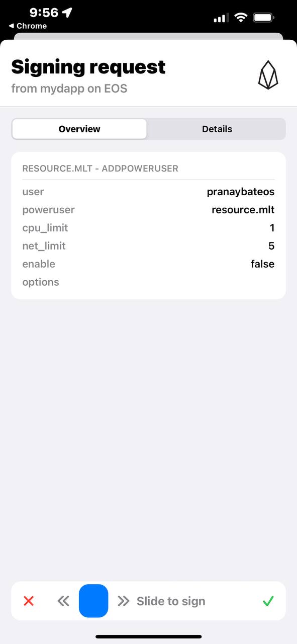Tap the RESOURCE.MLT - ADDPOWERUSER heading
Image resolution: width=297 pixels, height=644 pixels.
[x=100, y=168]
